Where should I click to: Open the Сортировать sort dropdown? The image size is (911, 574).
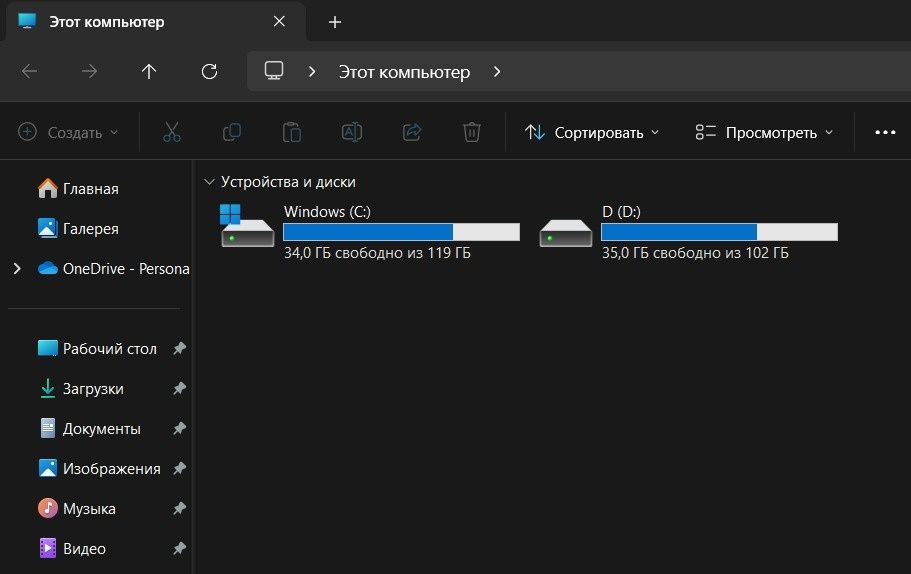(592, 132)
